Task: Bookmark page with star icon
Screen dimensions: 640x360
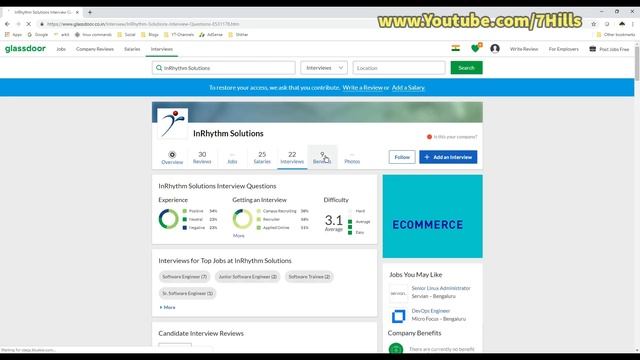Action: click(593, 24)
